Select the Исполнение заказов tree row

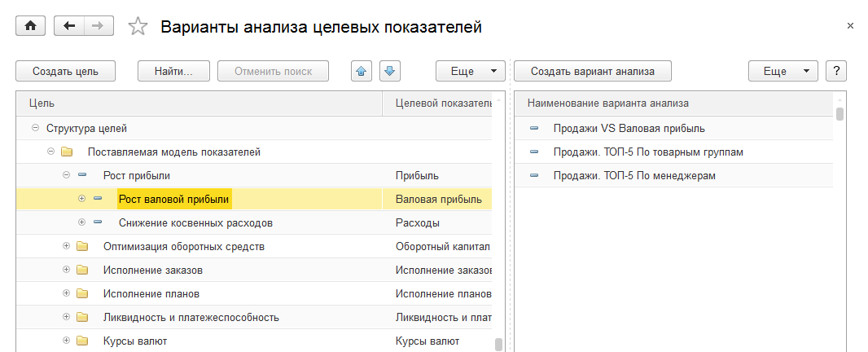pos(152,270)
